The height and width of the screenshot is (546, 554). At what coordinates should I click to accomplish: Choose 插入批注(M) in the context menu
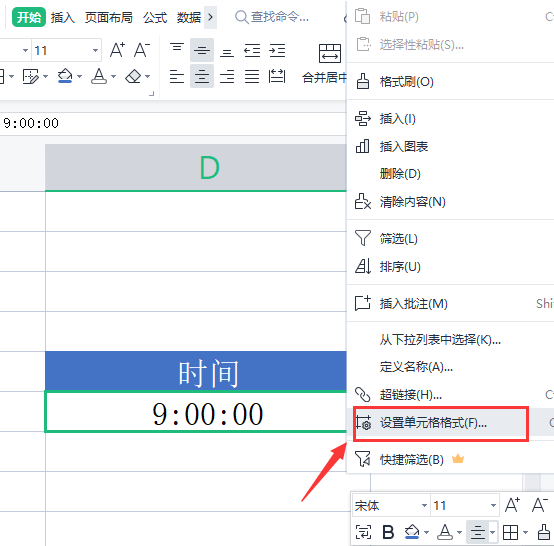(450, 304)
